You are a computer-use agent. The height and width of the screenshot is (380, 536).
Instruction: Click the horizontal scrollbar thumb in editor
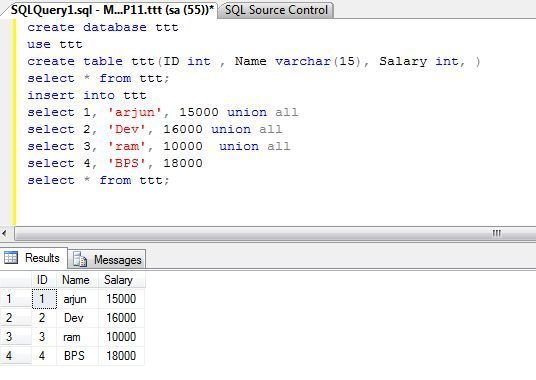pos(276,234)
